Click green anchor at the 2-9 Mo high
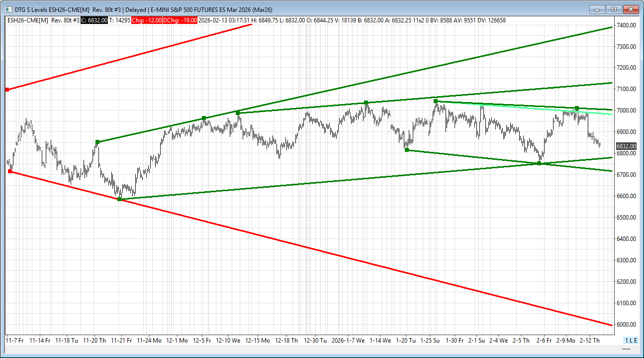Viewport: 644px width, 358px height. coord(577,108)
